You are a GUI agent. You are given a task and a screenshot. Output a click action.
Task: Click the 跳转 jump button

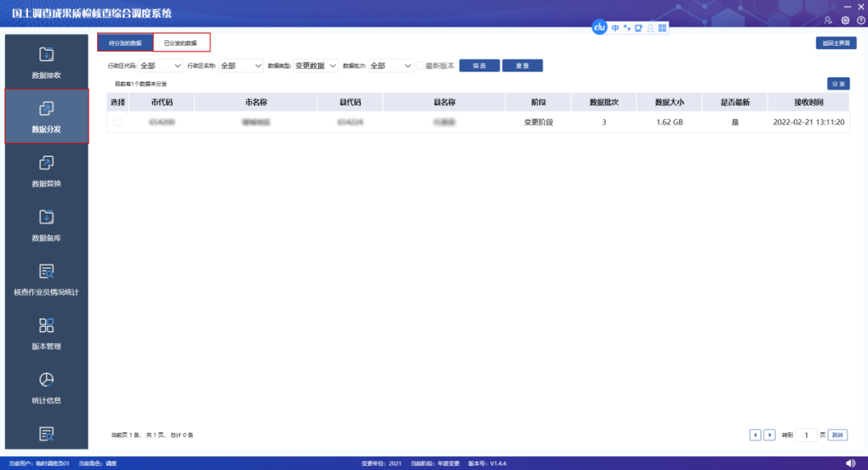point(837,435)
